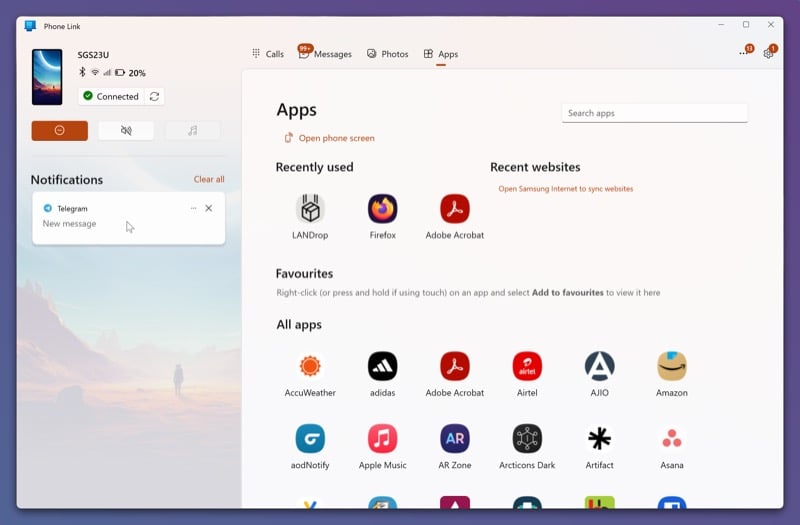
Task: Switch to the Messages tab
Action: coord(325,54)
